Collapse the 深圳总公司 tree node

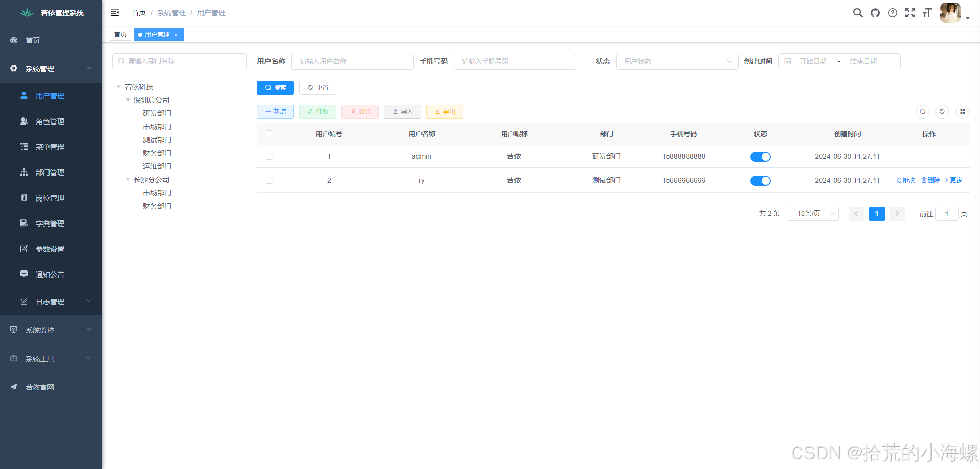[x=128, y=100]
